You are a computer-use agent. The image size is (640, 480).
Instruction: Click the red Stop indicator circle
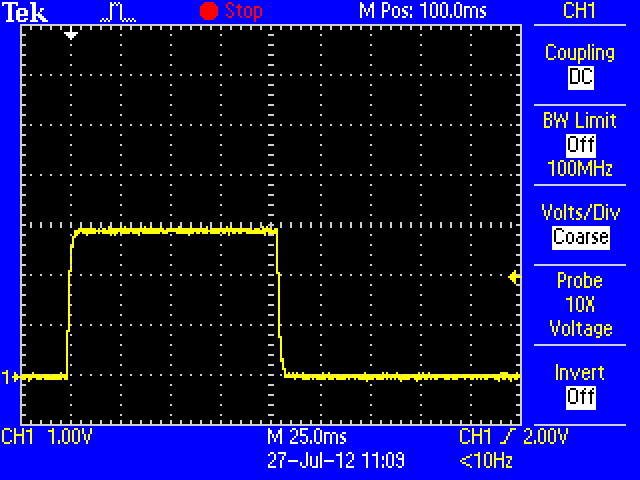209,11
